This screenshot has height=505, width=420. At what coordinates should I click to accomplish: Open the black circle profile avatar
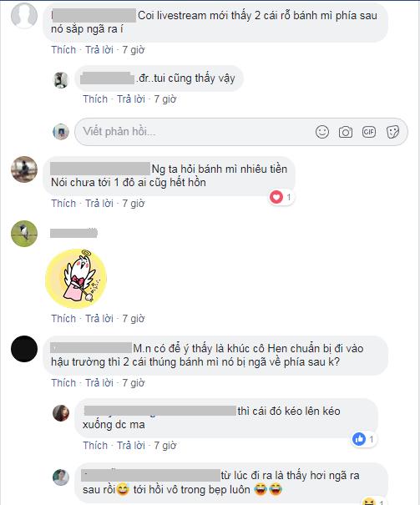(24, 349)
